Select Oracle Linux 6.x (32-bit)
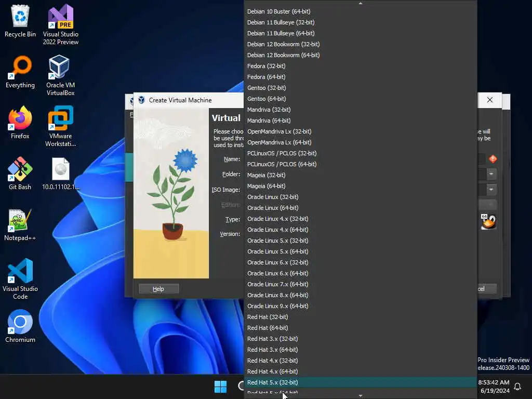This screenshot has width=532, height=399. click(x=361, y=262)
